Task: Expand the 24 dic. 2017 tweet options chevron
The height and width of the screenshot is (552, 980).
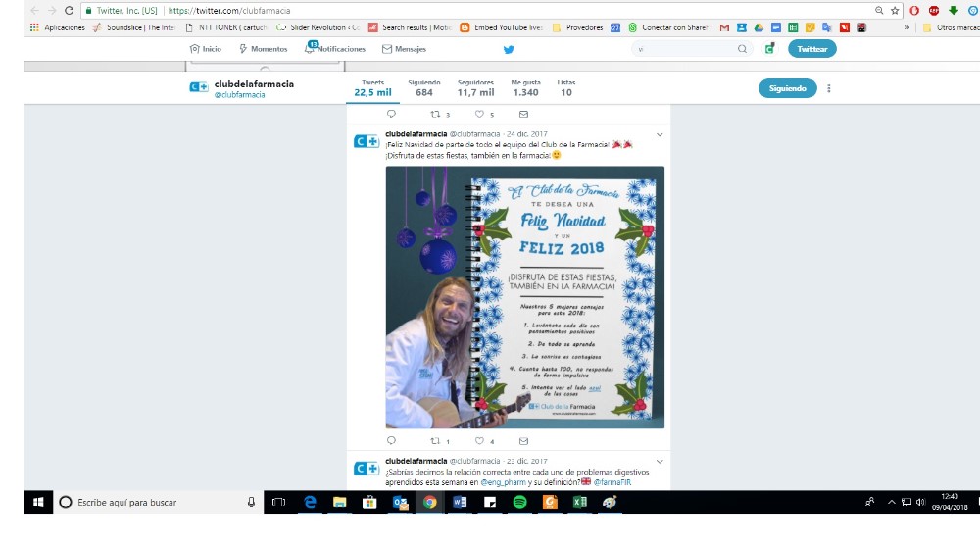Action: (660, 134)
